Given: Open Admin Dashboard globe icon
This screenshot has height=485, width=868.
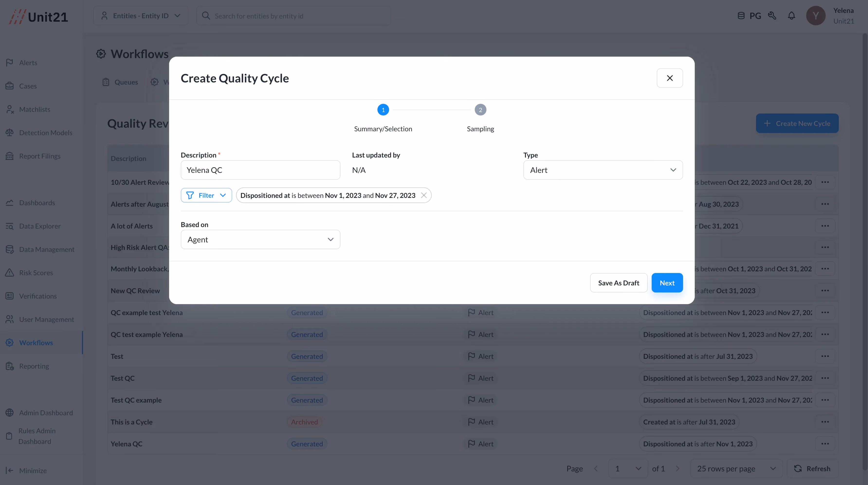Looking at the screenshot, I should point(9,413).
